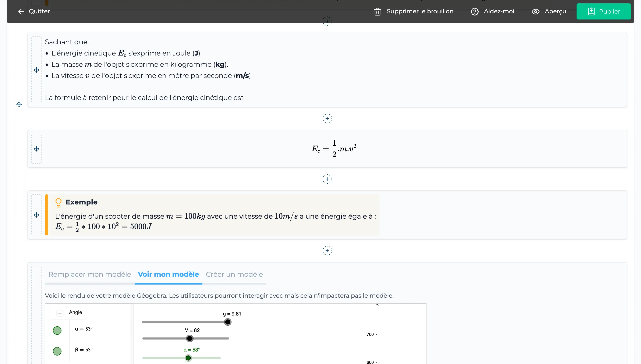Click the Aidez-moi question mark icon
The width and height of the screenshot is (641, 364).
point(474,11)
